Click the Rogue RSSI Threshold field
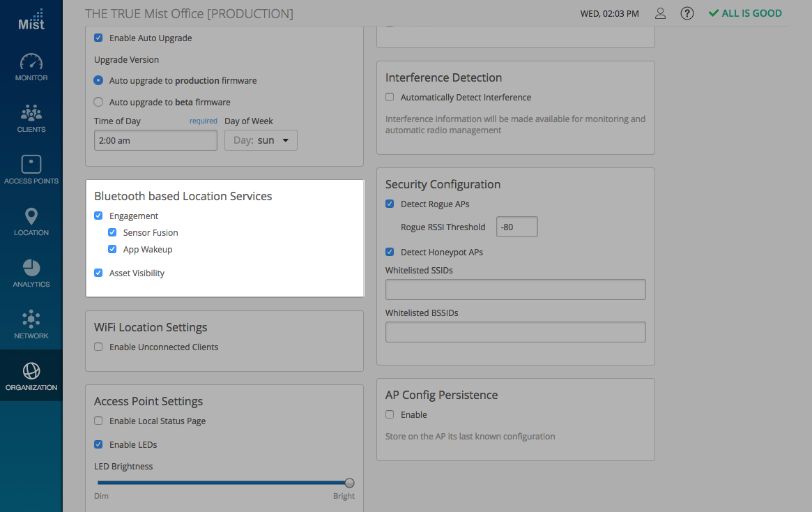The height and width of the screenshot is (512, 812). tap(516, 227)
